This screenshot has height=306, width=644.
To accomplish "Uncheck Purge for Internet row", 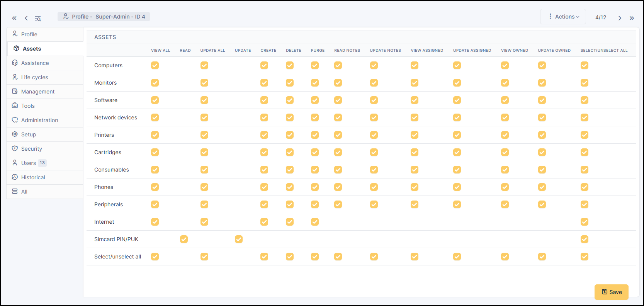I will [x=315, y=222].
